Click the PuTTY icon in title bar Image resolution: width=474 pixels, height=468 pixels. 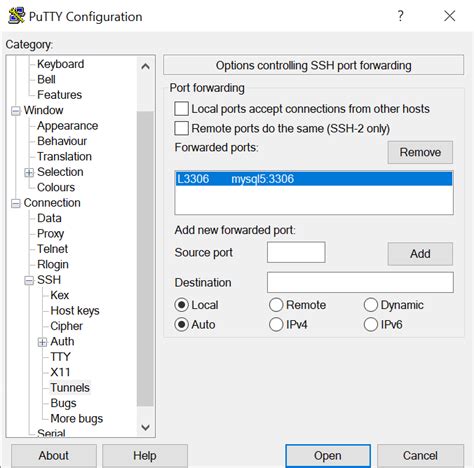(16, 15)
